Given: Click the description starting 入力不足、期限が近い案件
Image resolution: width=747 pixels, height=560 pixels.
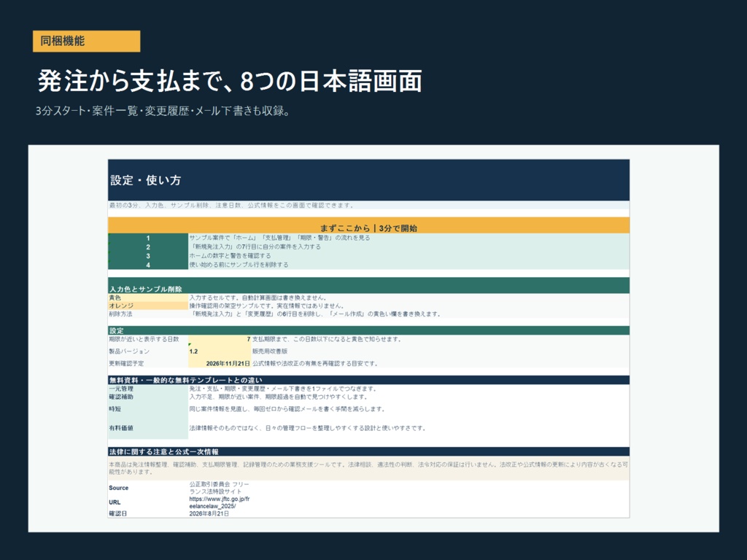Looking at the screenshot, I should coord(279,397).
